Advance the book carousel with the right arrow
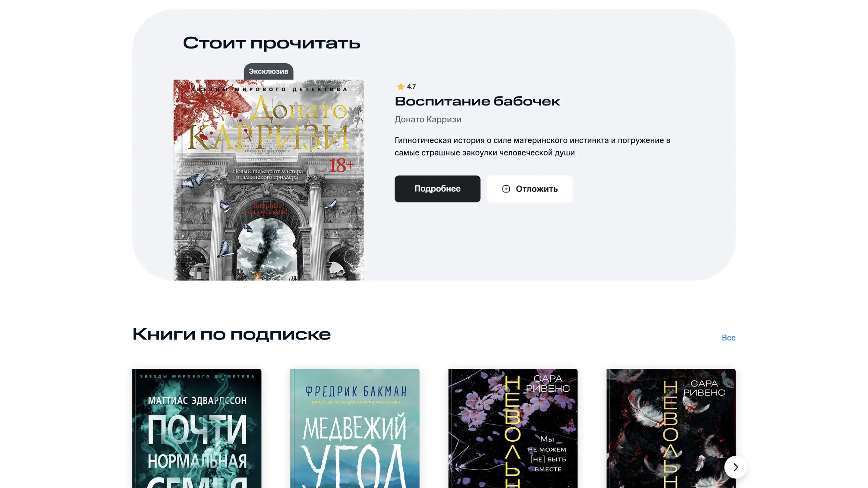Viewport: 868px width, 488px height. click(x=735, y=467)
